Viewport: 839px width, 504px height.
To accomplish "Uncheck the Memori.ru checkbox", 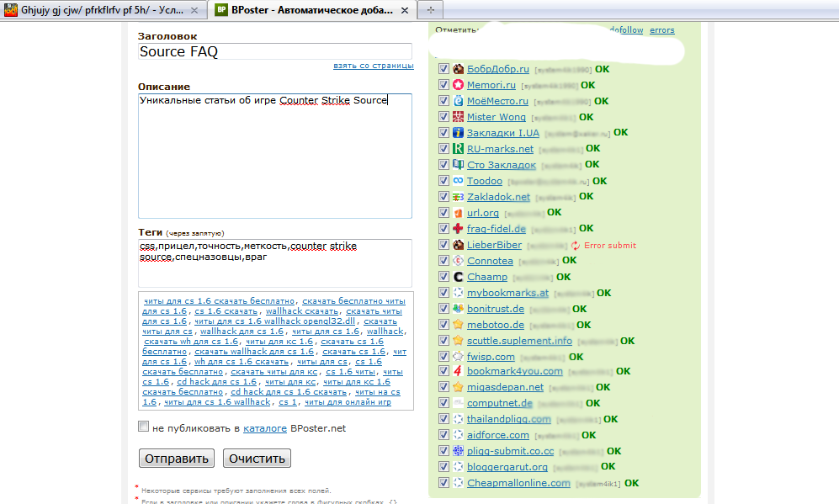I will click(443, 84).
